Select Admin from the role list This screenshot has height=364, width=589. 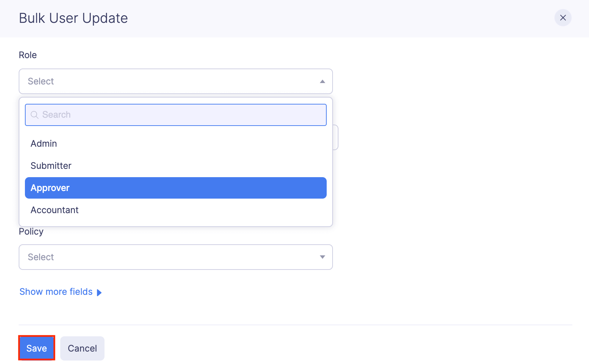coord(44,143)
